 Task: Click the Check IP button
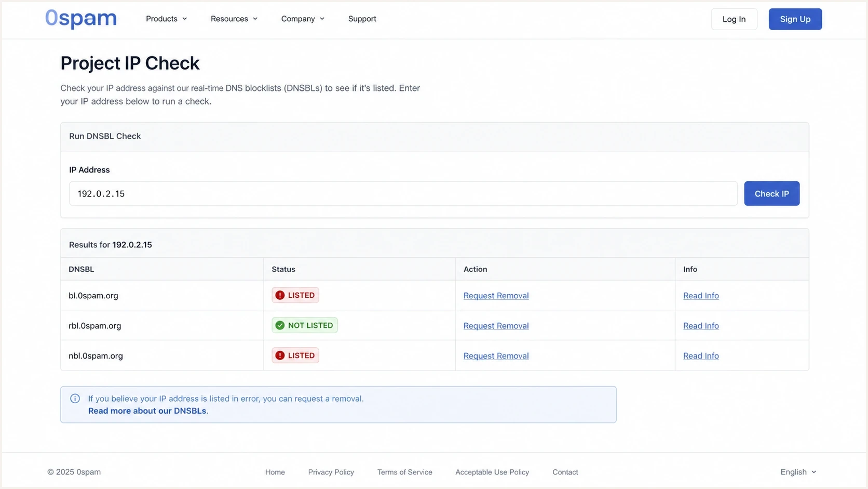coord(771,193)
